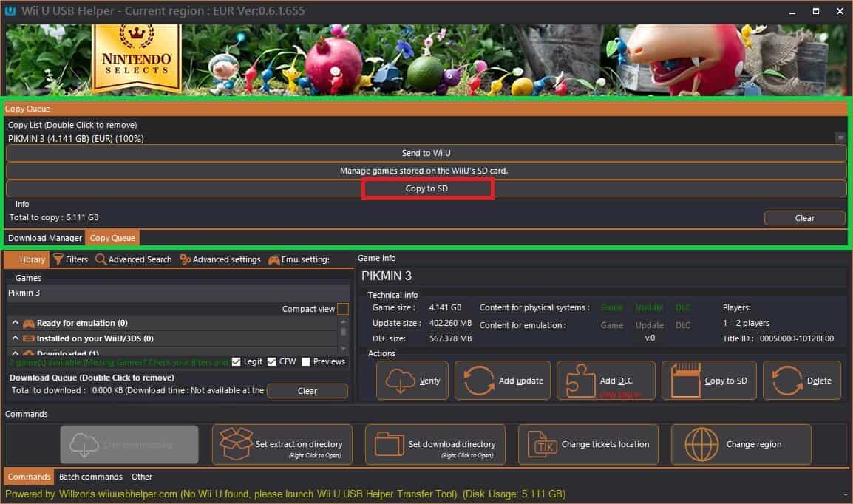Click the Set extraction directory box icon
Screen dimensions: 853x504
[x=236, y=444]
